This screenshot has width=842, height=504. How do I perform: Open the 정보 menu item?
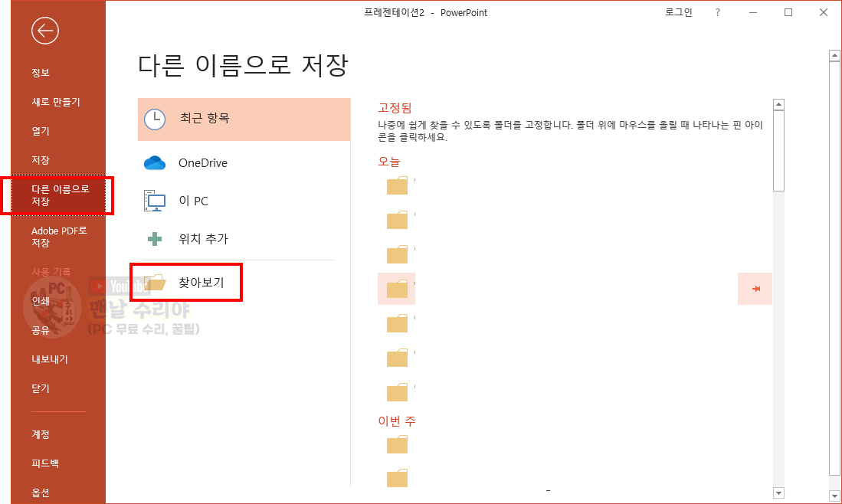41,73
